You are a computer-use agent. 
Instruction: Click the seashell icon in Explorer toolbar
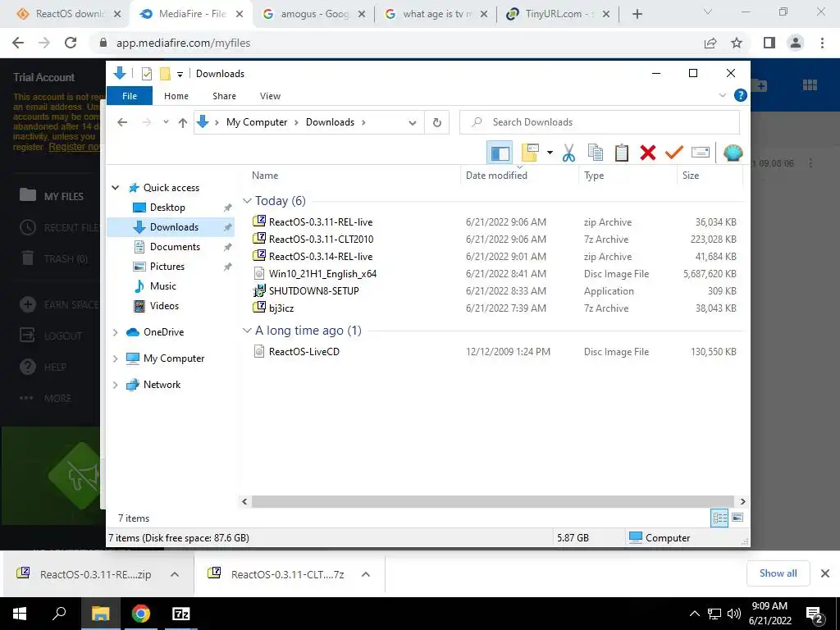(x=733, y=153)
